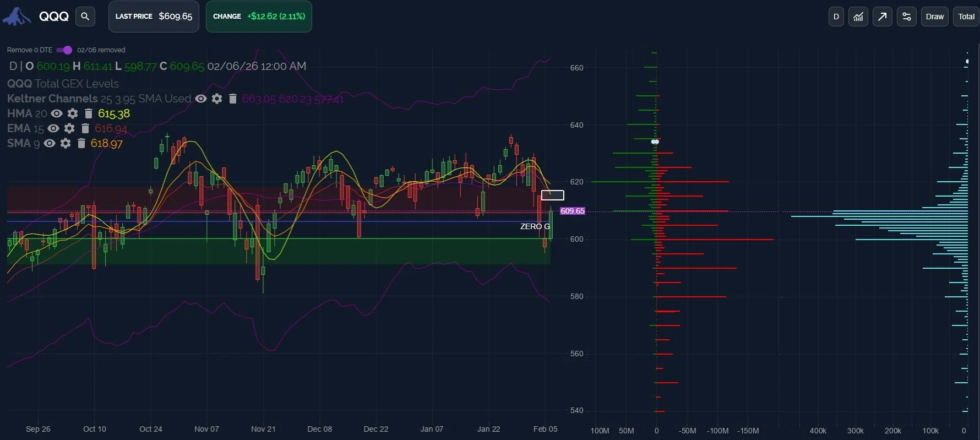
Task: Hide SMA 9 via eye icon
Action: coord(49,143)
